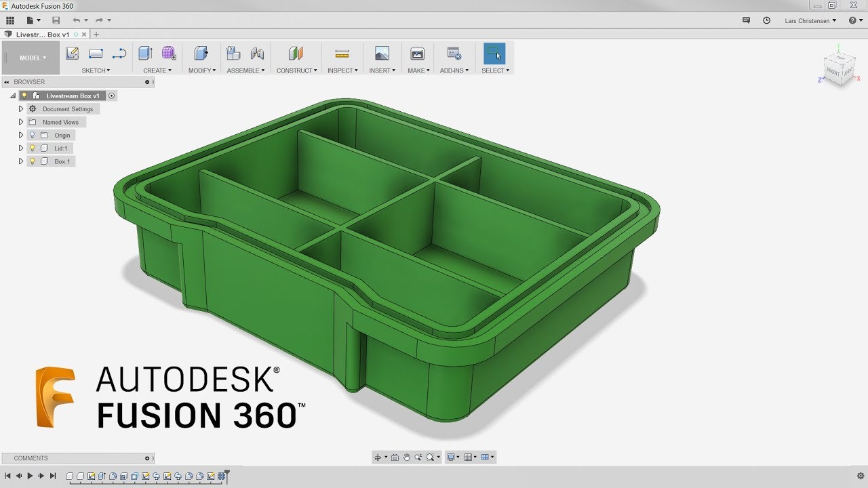Screen dimensions: 868x488
Task: Activate radio button beside Livestream Box v1
Action: [112, 96]
